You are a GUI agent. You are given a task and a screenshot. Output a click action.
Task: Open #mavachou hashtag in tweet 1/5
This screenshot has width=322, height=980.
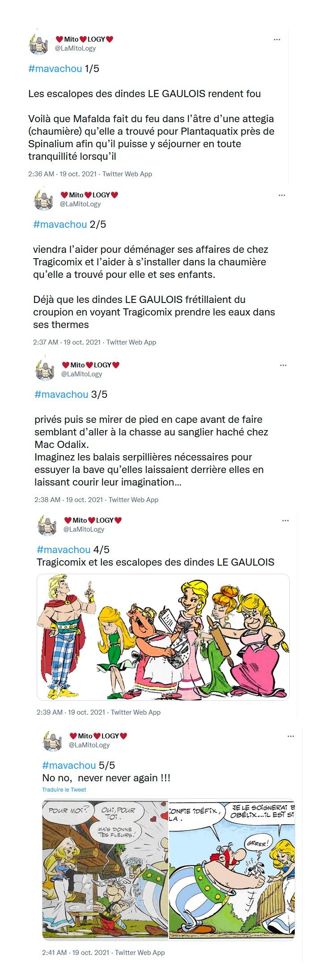click(55, 68)
